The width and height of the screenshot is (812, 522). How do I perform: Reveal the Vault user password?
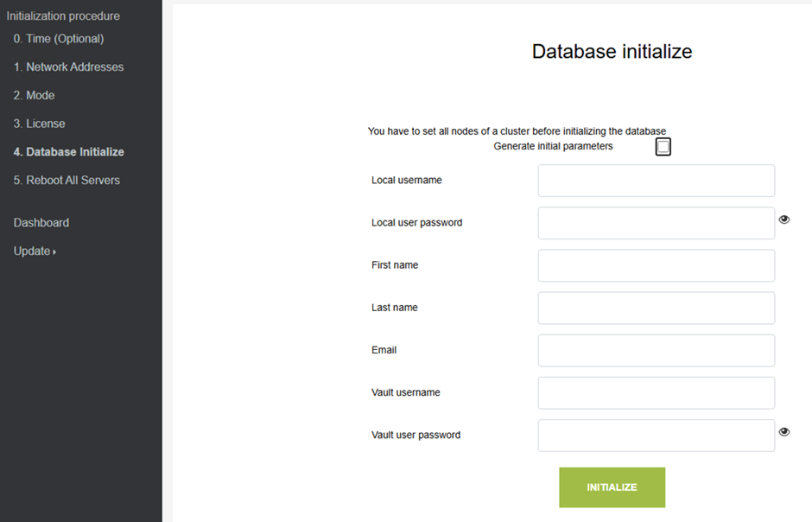click(784, 432)
